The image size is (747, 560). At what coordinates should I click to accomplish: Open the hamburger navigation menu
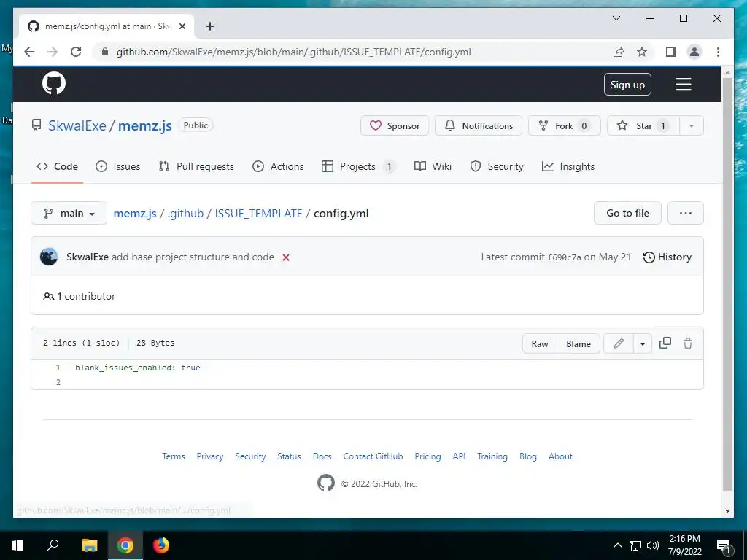683,85
